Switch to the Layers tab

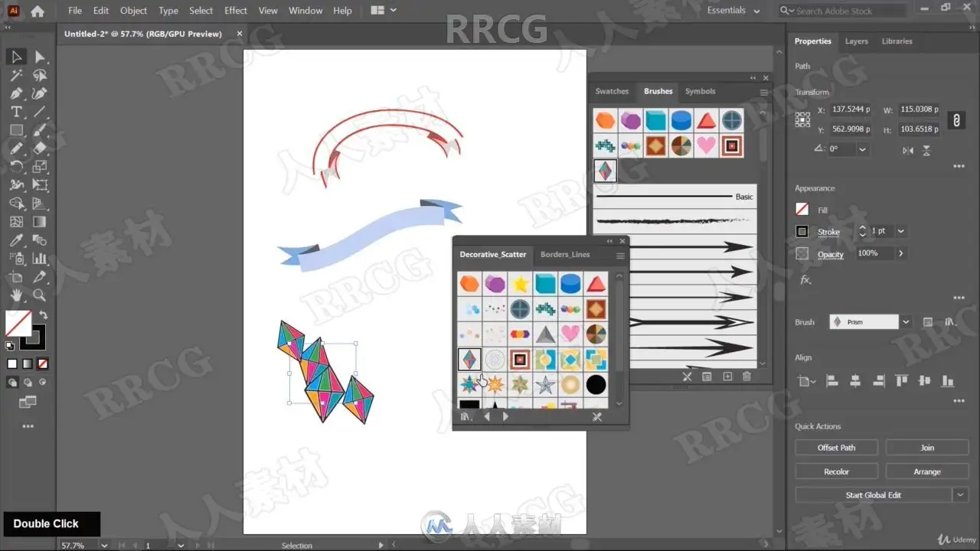(856, 41)
